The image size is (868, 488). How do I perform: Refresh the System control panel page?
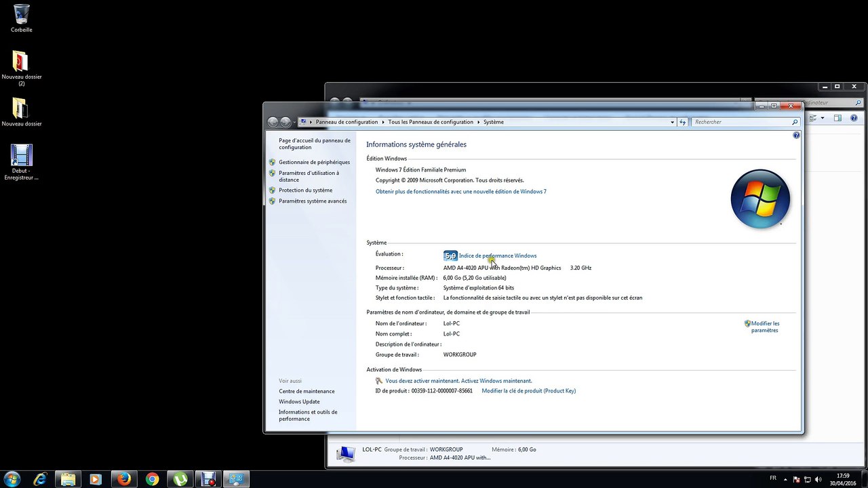[682, 122]
